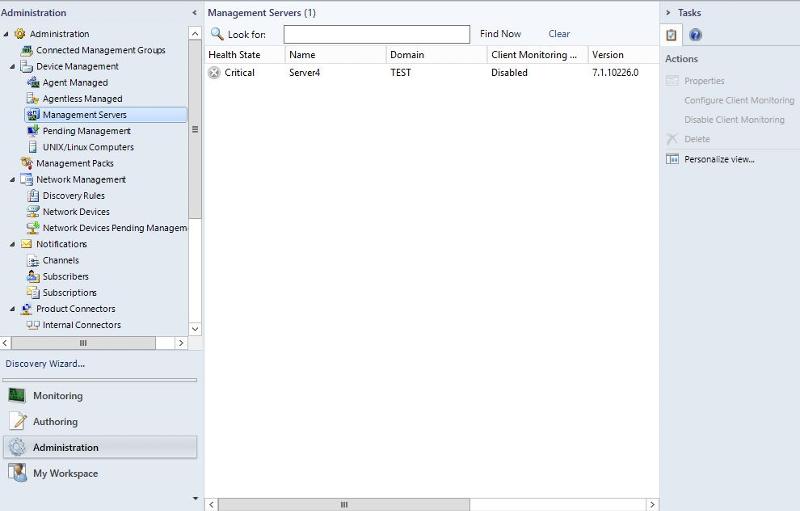The height and width of the screenshot is (511, 800).
Task: Click the Pending Management icon
Action: click(33, 131)
